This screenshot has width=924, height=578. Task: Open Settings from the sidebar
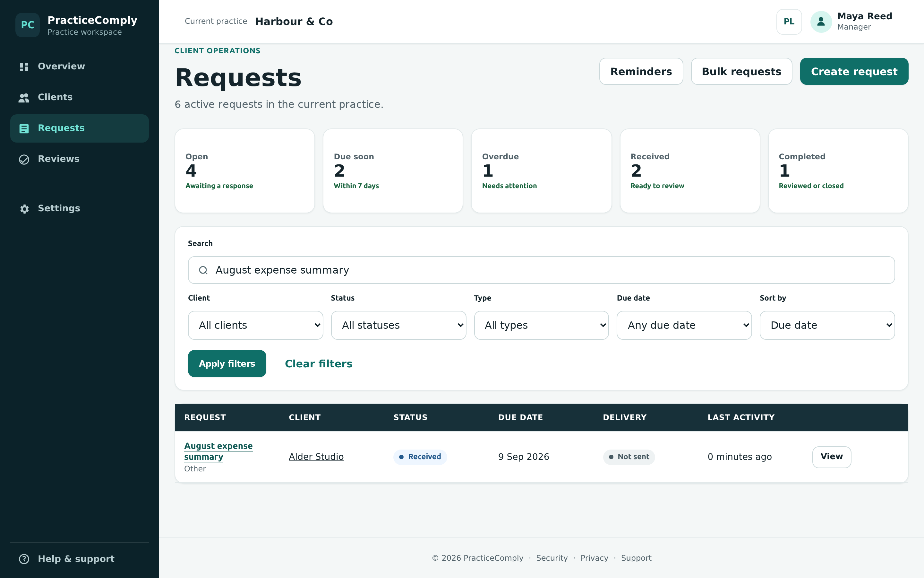click(80, 208)
